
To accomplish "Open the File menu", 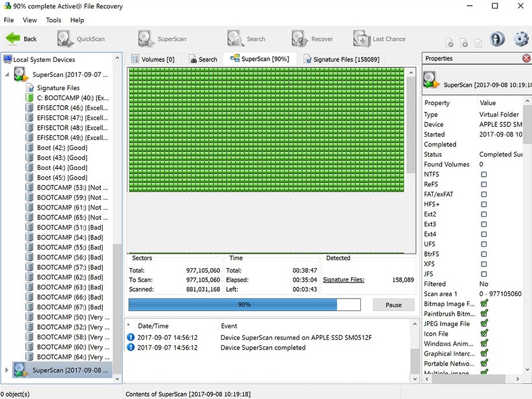I will point(9,20).
